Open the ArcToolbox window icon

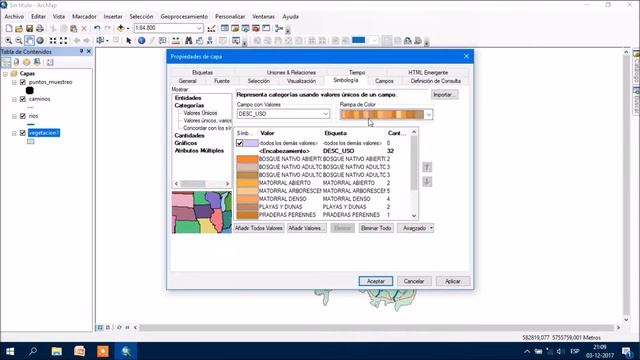[x=256, y=28]
